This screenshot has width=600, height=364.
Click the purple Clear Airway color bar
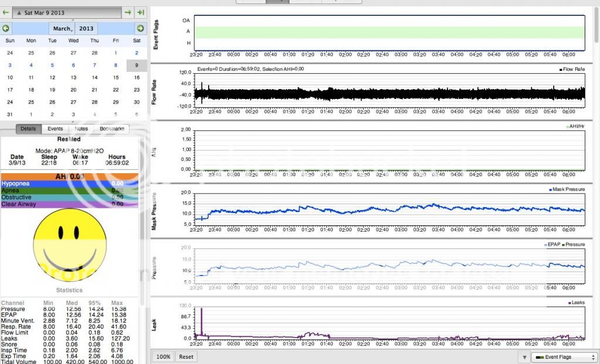click(x=70, y=204)
